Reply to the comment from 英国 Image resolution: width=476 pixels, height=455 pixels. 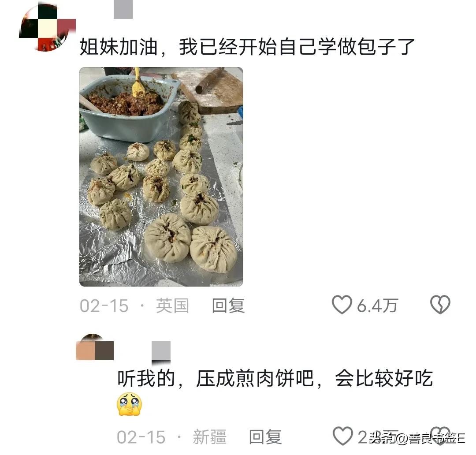pos(228,306)
